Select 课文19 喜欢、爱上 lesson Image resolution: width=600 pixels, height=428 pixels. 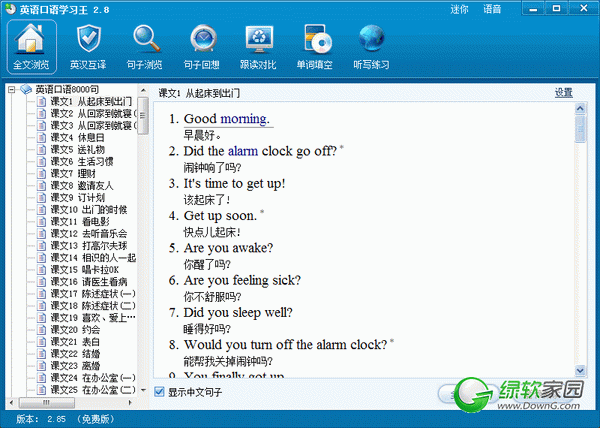point(93,317)
